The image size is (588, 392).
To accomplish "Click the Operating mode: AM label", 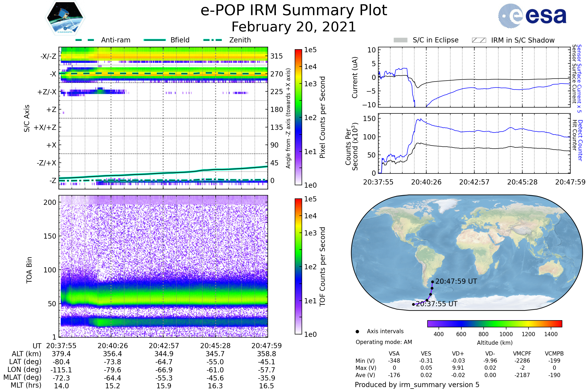I will pos(384,342).
